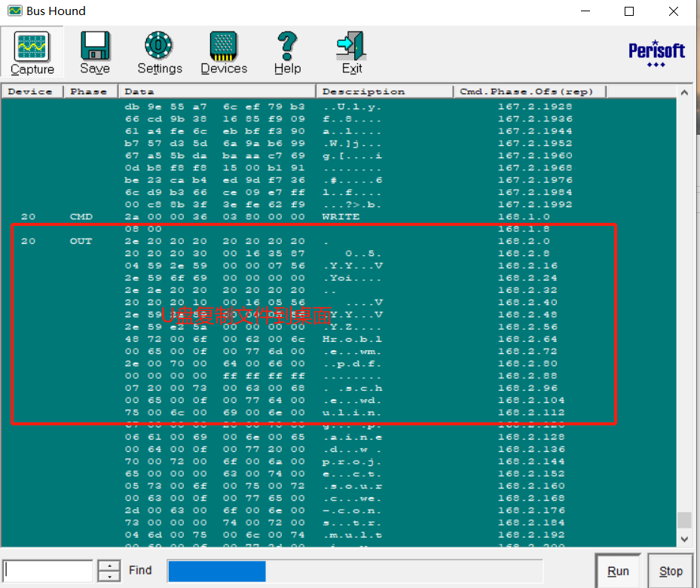Click the Phase column header
Screen dimensions: 700x588
point(90,91)
